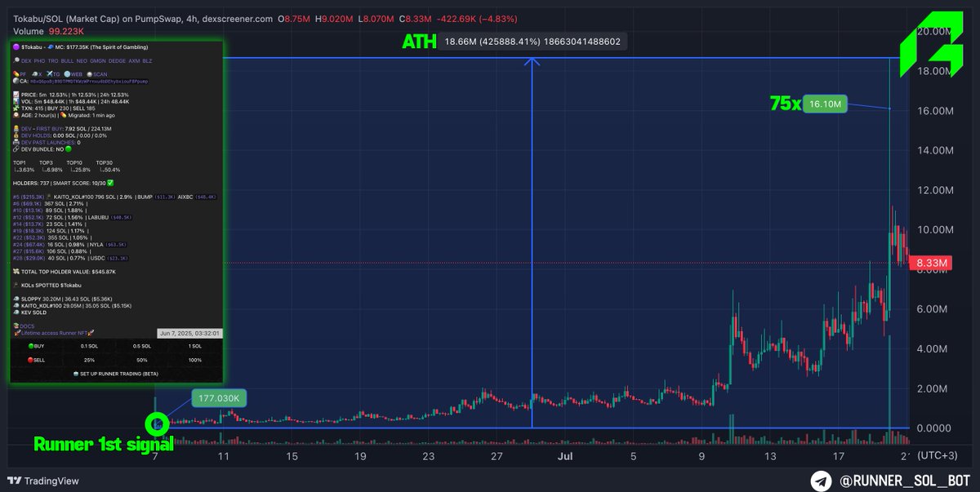The height and width of the screenshot is (492, 980).
Task: Open the TRO bot link
Action: click(53, 61)
